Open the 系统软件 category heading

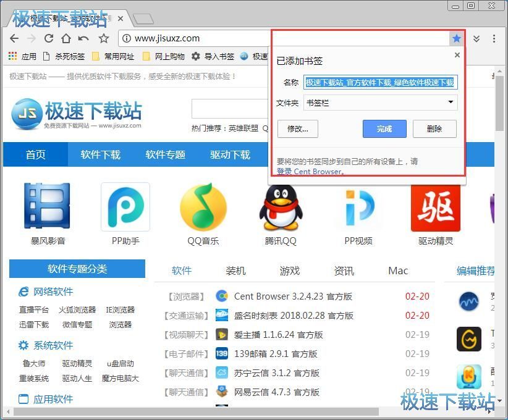click(46, 345)
